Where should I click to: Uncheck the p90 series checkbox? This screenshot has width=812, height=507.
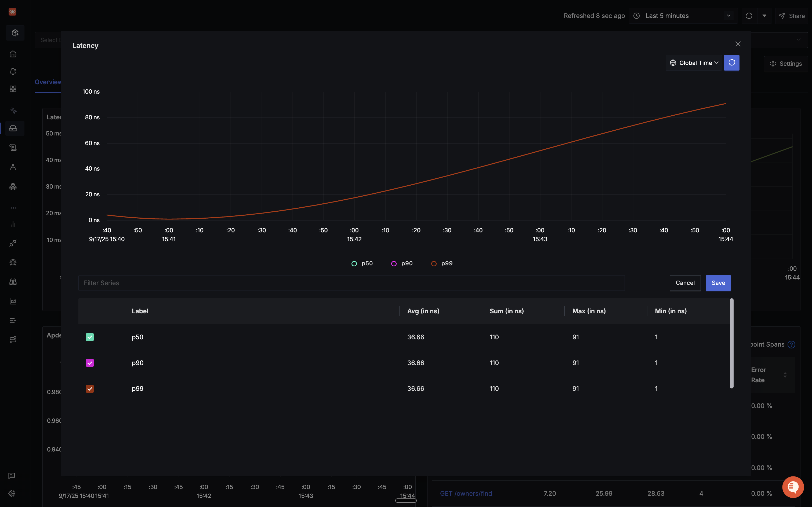(90, 363)
